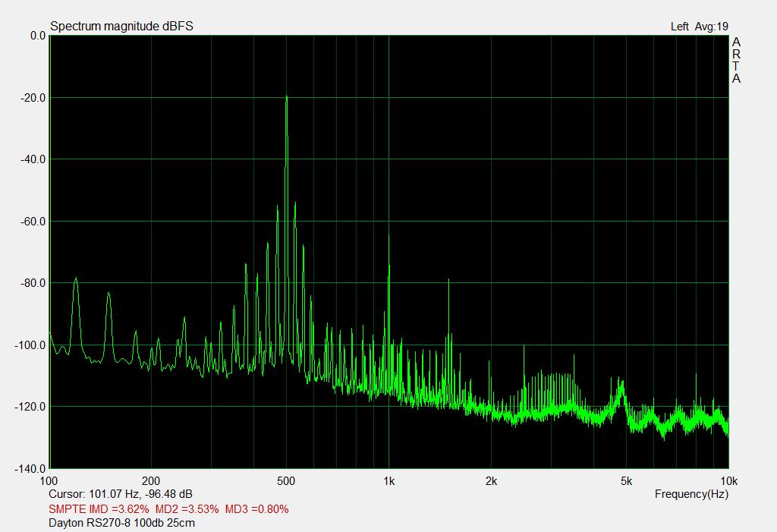The width and height of the screenshot is (777, 532).
Task: Click the peak near 150 Hz
Action: (109, 294)
